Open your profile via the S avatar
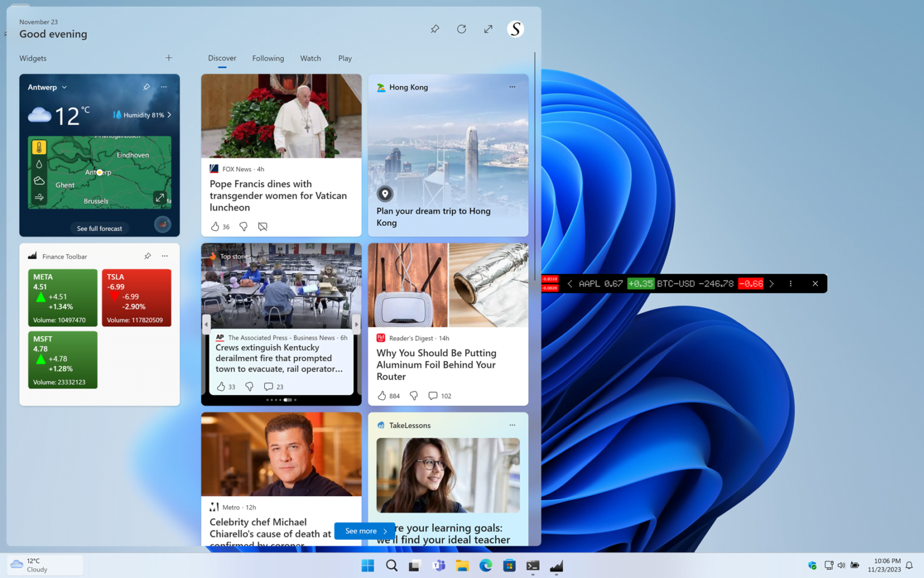The image size is (924, 578). pos(515,28)
